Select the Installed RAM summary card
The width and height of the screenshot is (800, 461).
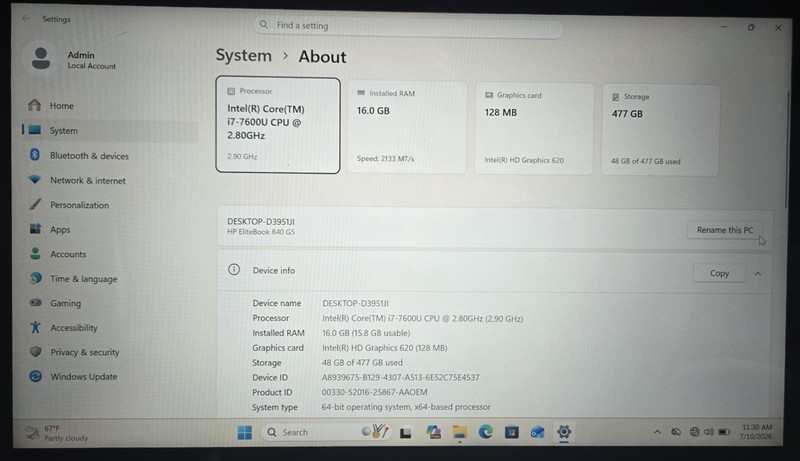click(407, 127)
